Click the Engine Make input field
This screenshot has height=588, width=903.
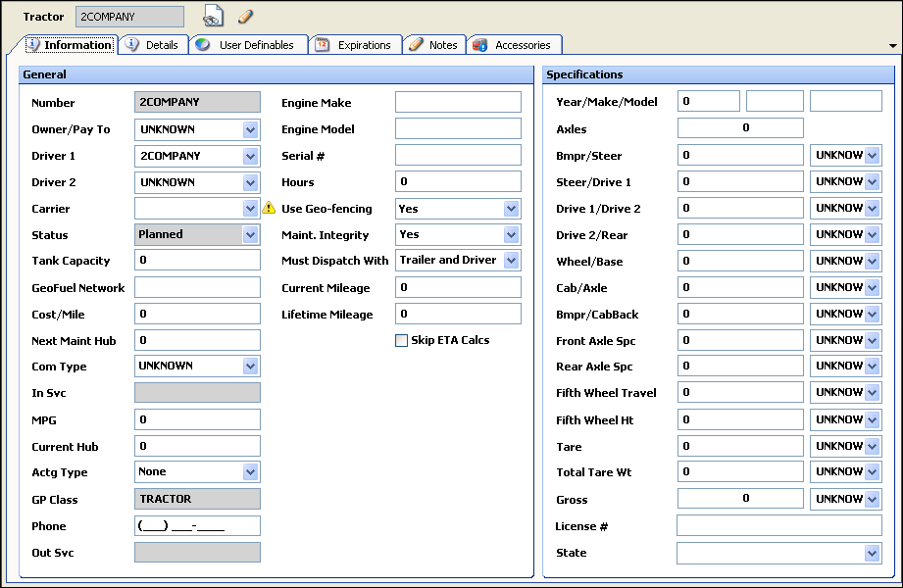pyautogui.click(x=458, y=103)
